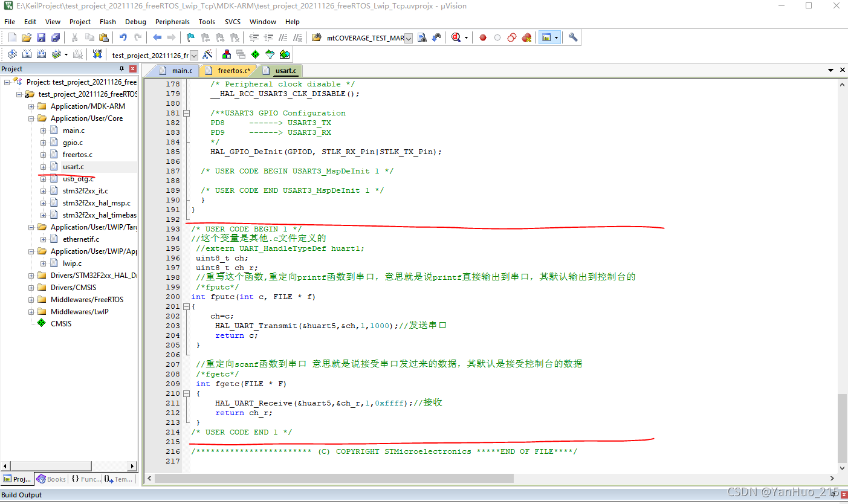This screenshot has width=848, height=504.
Task: Collapse the fgetc function fold at line 210
Action: (x=186, y=393)
